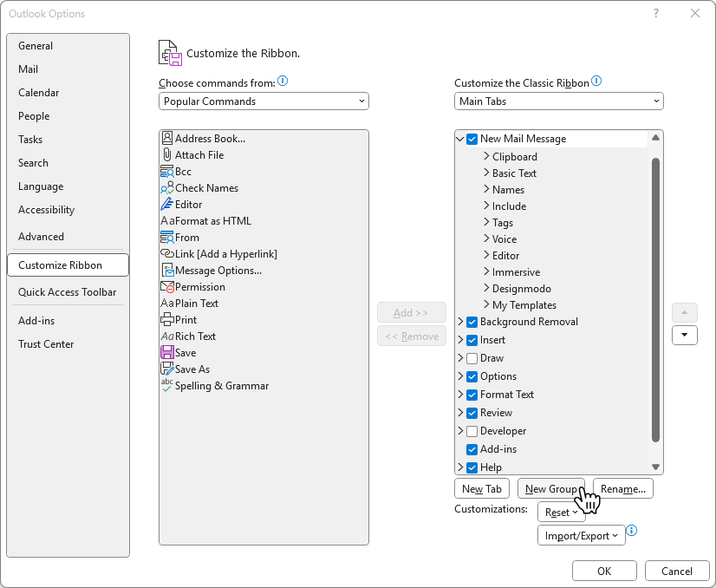Uncheck the New Mail Message tab checkbox
The image size is (716, 588).
click(472, 139)
